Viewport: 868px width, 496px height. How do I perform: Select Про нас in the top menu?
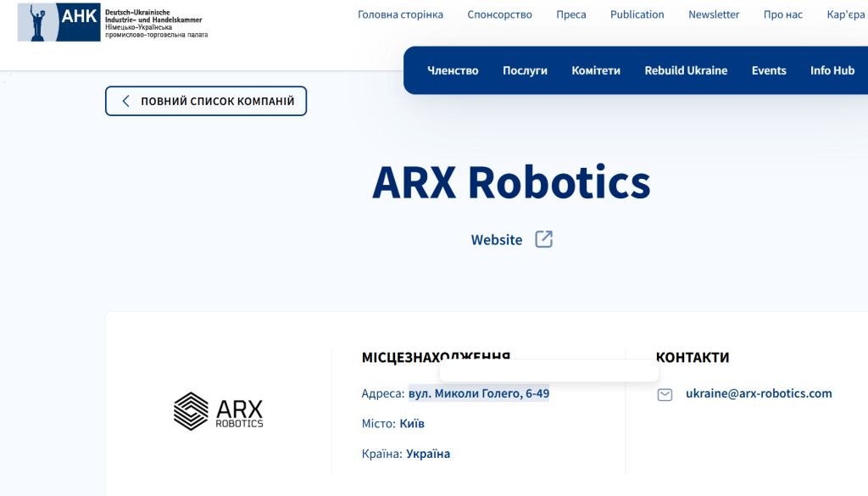click(782, 14)
